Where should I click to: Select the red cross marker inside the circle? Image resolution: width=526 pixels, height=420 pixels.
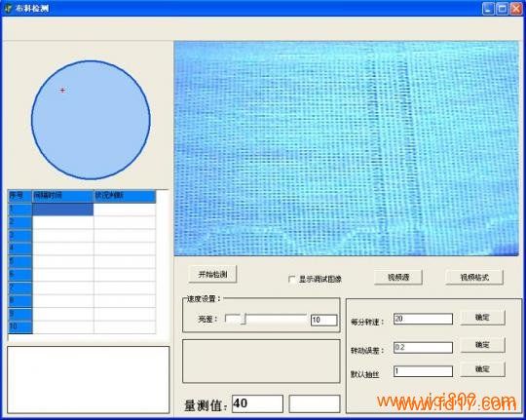(62, 90)
